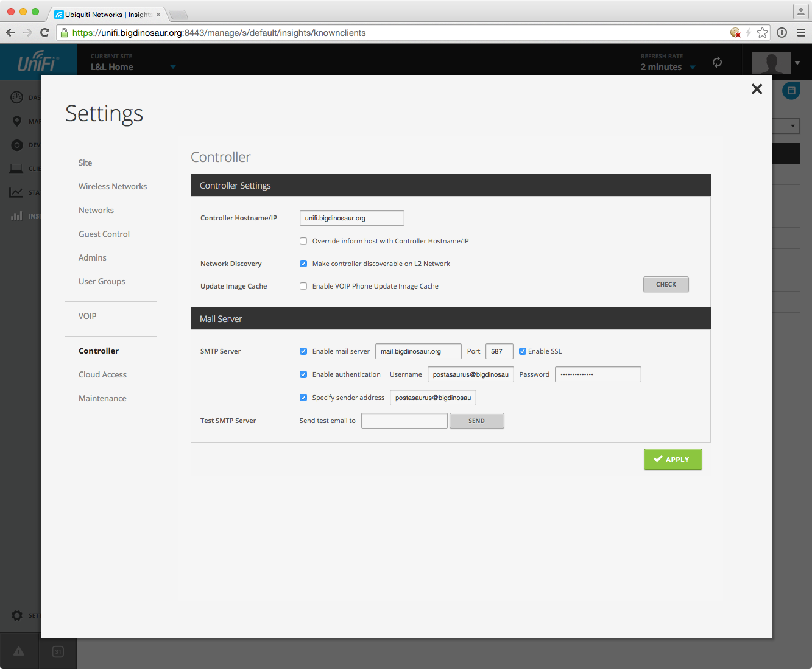Bookmark page with the star icon

click(762, 33)
